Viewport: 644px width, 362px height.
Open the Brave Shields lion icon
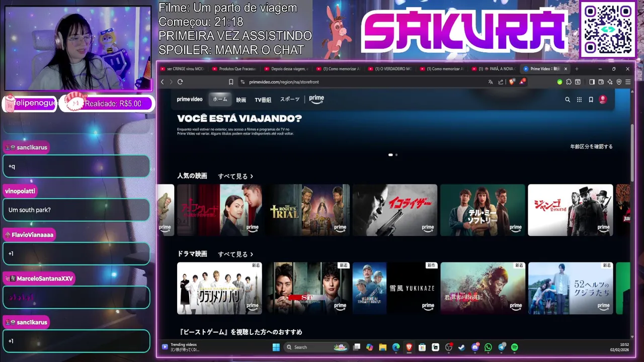coord(512,82)
